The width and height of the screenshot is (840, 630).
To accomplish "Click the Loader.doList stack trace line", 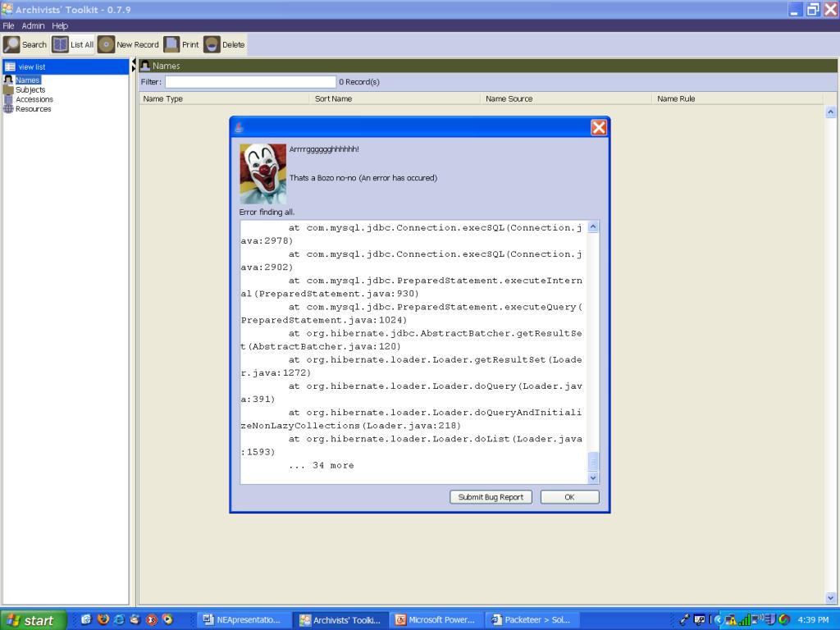I will [412, 445].
